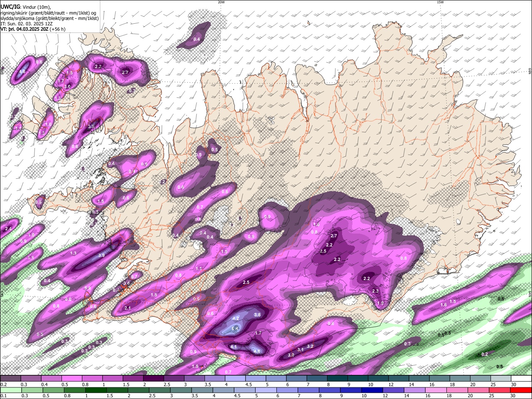Image resolution: width=532 pixels, height=399 pixels.
Task: Click the "15W" longitude label
Action: (x=440, y=2)
